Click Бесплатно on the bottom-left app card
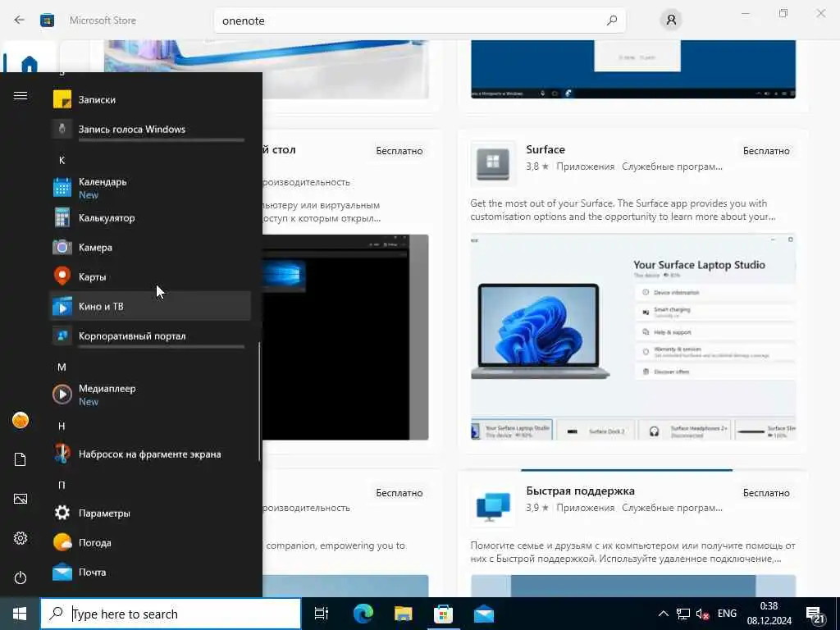 [x=399, y=493]
